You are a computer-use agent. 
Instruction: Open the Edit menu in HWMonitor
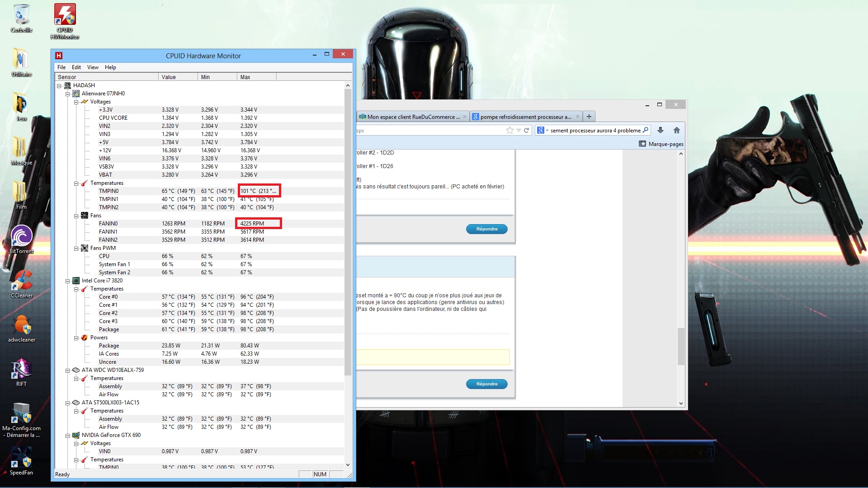point(76,67)
